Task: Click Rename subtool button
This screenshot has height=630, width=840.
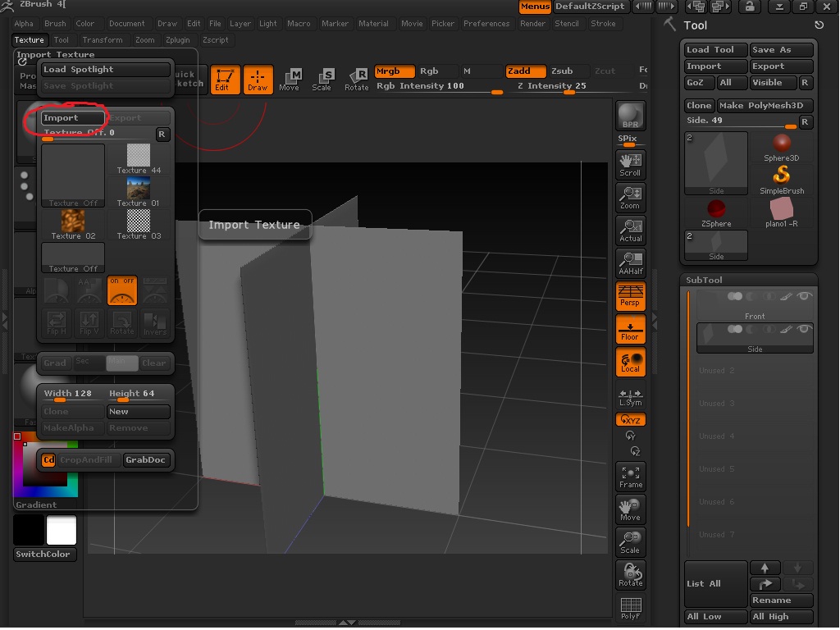Action: 782,600
